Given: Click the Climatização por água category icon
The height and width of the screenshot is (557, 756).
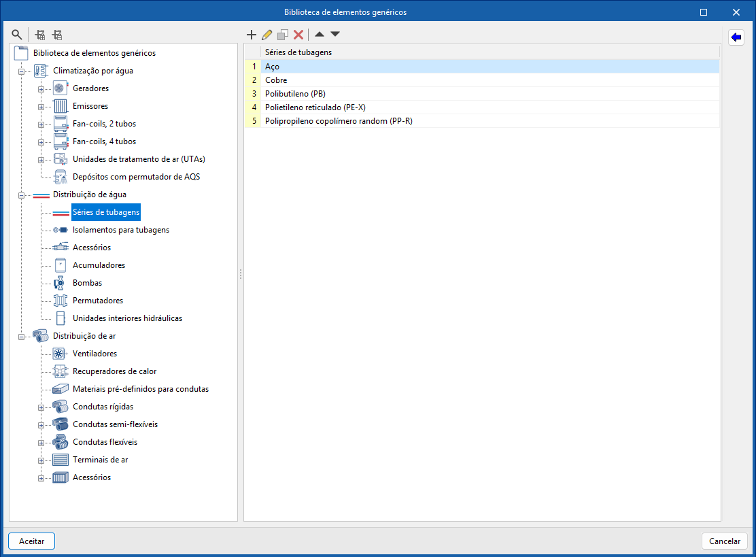Looking at the screenshot, I should click(x=41, y=71).
